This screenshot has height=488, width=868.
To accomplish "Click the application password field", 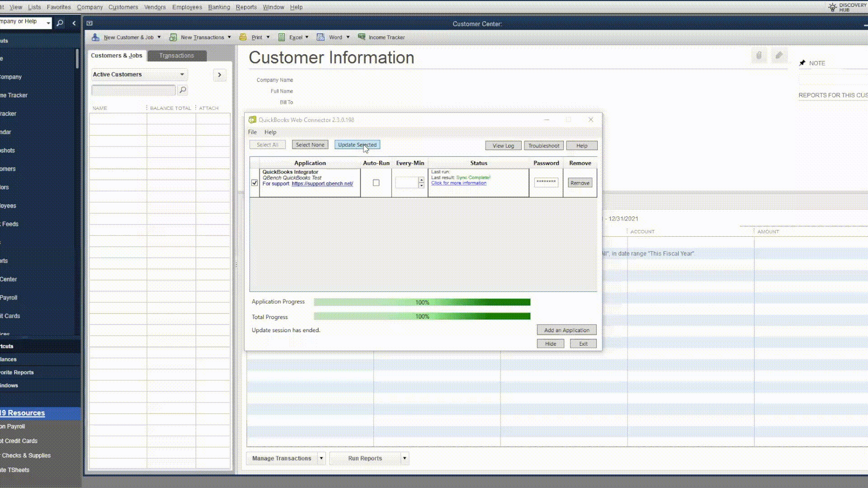I will pos(546,182).
